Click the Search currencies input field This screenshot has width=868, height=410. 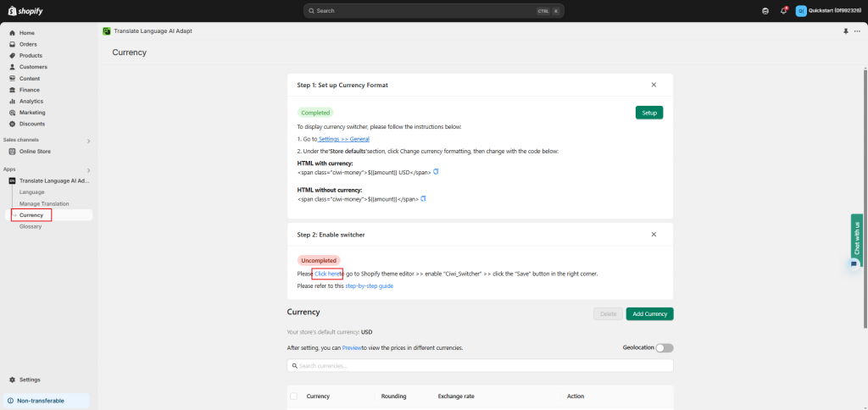click(480, 366)
